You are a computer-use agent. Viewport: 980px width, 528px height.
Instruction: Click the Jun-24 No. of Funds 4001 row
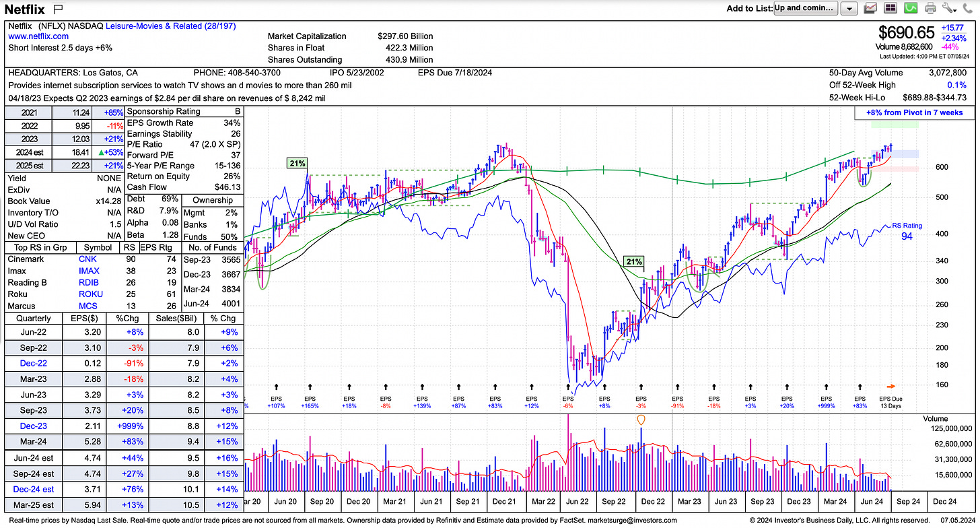212,303
